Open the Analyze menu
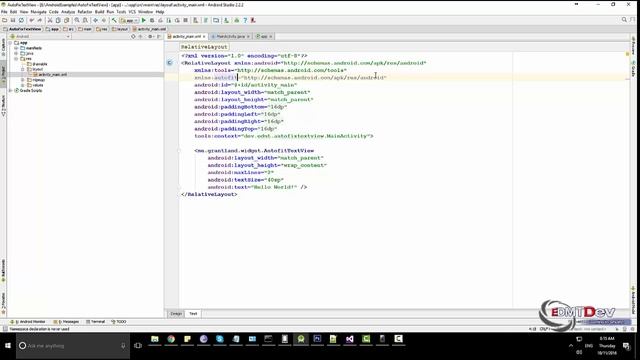The width and height of the screenshot is (640, 360). [68, 12]
